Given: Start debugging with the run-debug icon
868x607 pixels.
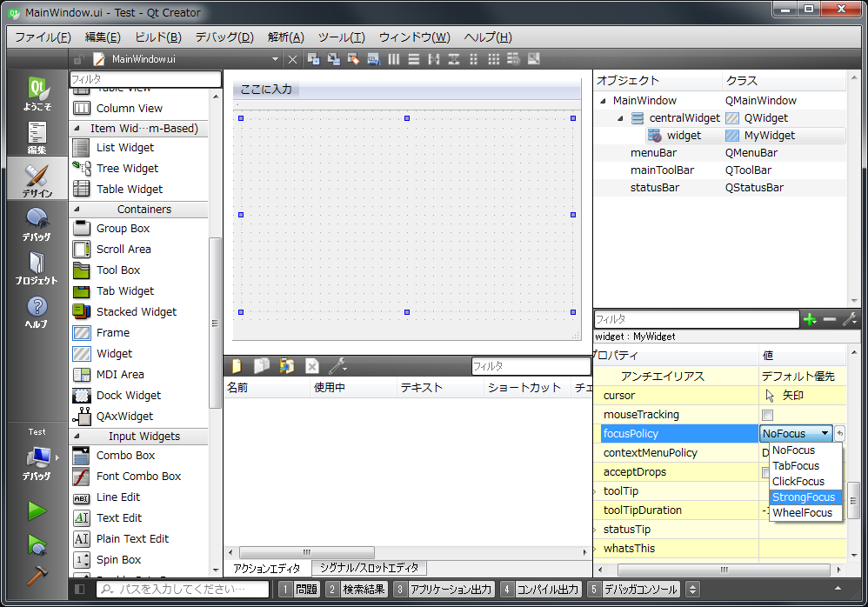Looking at the screenshot, I should [x=37, y=545].
